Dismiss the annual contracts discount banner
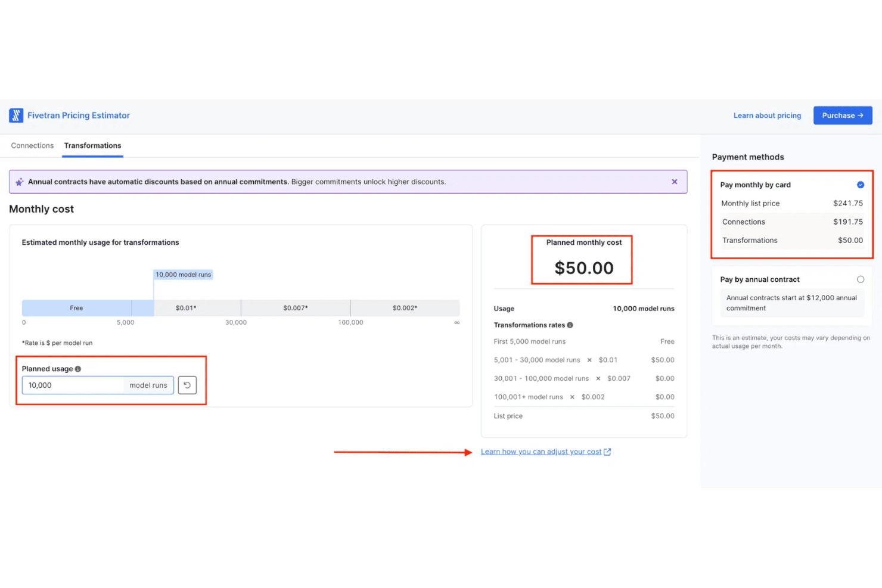The image size is (882, 588). click(x=675, y=182)
